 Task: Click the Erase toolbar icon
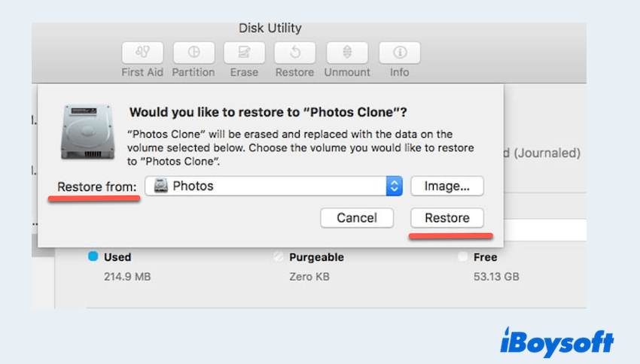coord(244,53)
